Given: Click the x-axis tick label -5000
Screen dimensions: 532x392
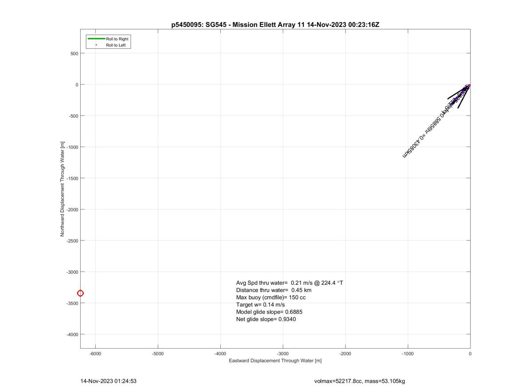Looking at the screenshot, I should [158, 354].
